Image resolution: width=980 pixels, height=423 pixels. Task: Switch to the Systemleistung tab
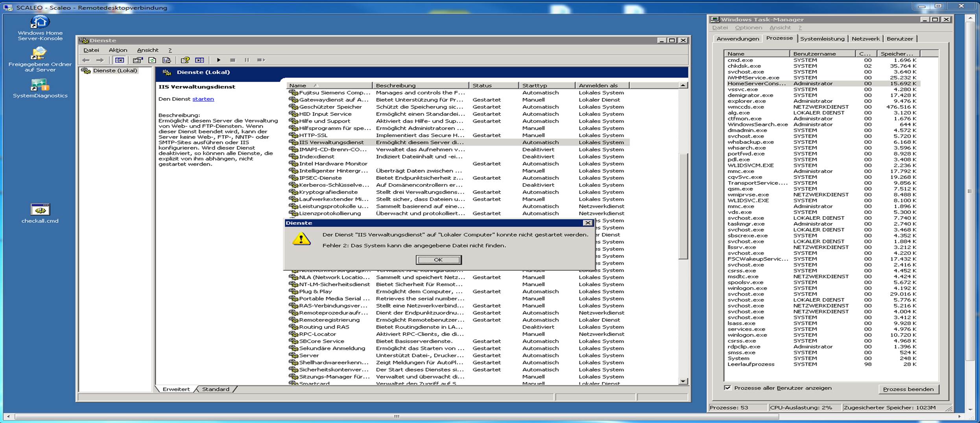point(822,39)
